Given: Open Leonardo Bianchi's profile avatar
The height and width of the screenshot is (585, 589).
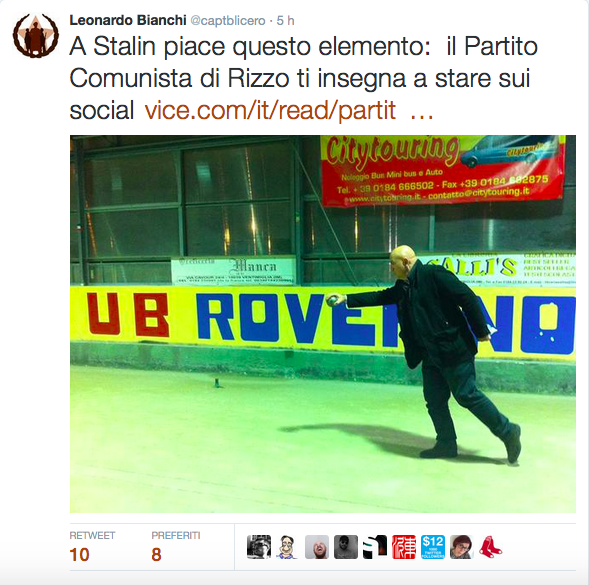Looking at the screenshot, I should coord(35,36).
